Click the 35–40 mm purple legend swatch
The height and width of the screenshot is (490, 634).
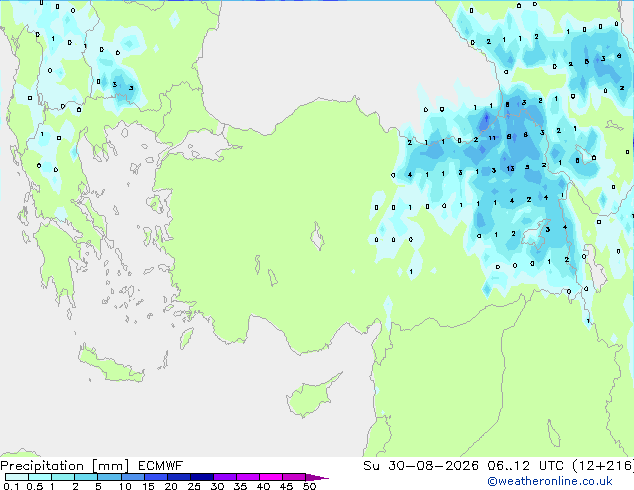(248, 477)
